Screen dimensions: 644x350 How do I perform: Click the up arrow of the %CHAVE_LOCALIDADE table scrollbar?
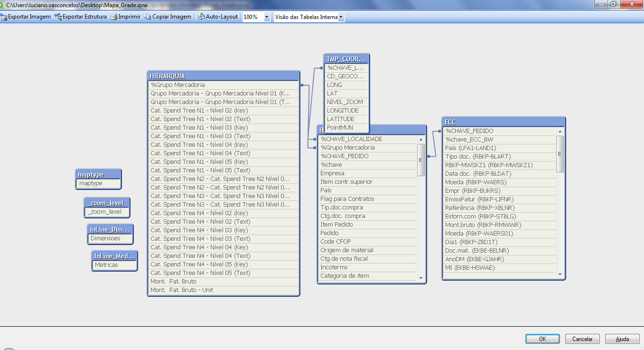tap(421, 140)
